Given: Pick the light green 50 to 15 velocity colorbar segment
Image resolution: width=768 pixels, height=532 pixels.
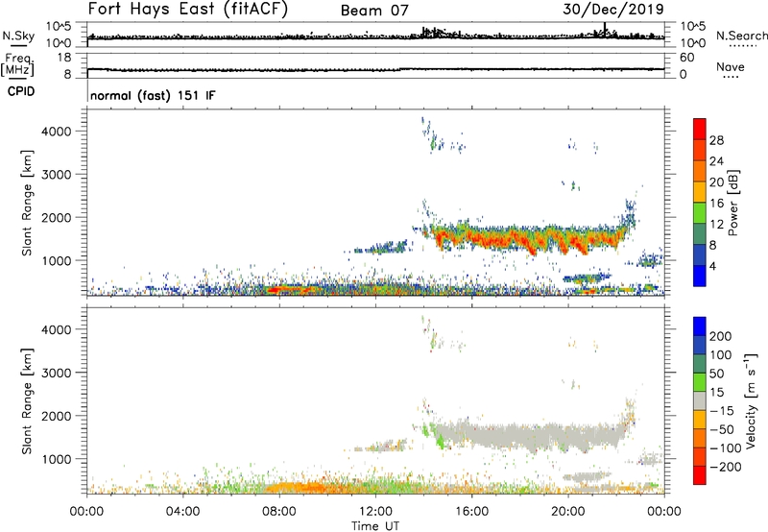Looking at the screenshot, I should (x=700, y=382).
